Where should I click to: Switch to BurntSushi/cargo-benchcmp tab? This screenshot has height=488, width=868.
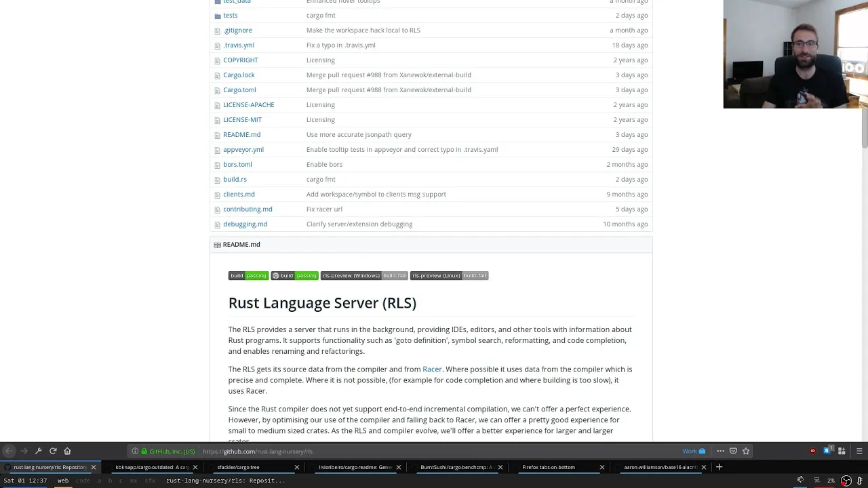[456, 467]
